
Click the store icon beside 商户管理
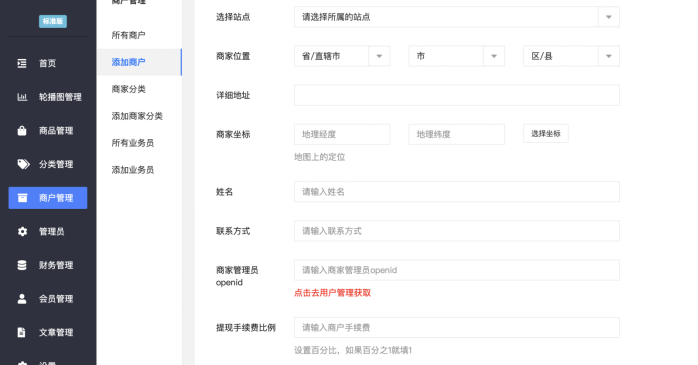click(22, 198)
